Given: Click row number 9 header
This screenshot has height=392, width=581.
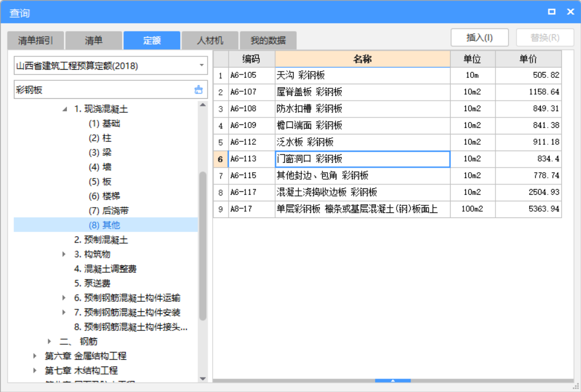Looking at the screenshot, I should (221, 209).
